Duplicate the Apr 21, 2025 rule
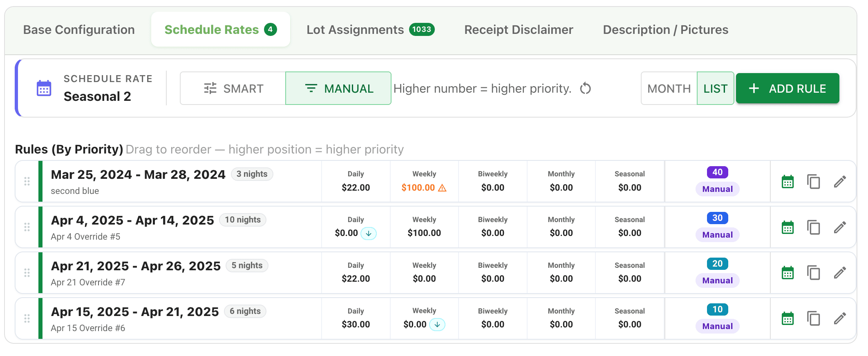Viewport: 868px width, 356px height. (x=813, y=273)
